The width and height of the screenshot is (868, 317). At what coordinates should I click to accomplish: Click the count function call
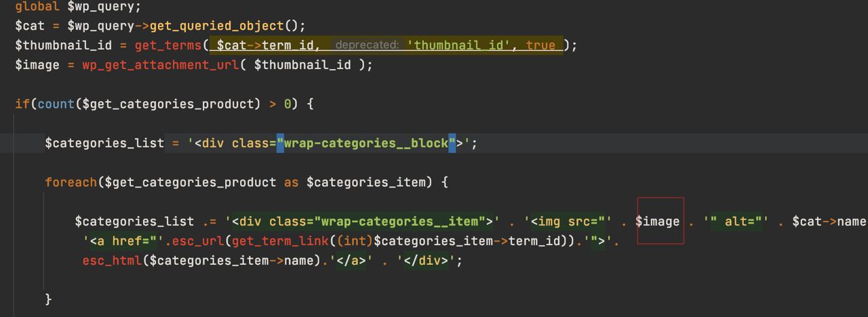pos(56,104)
